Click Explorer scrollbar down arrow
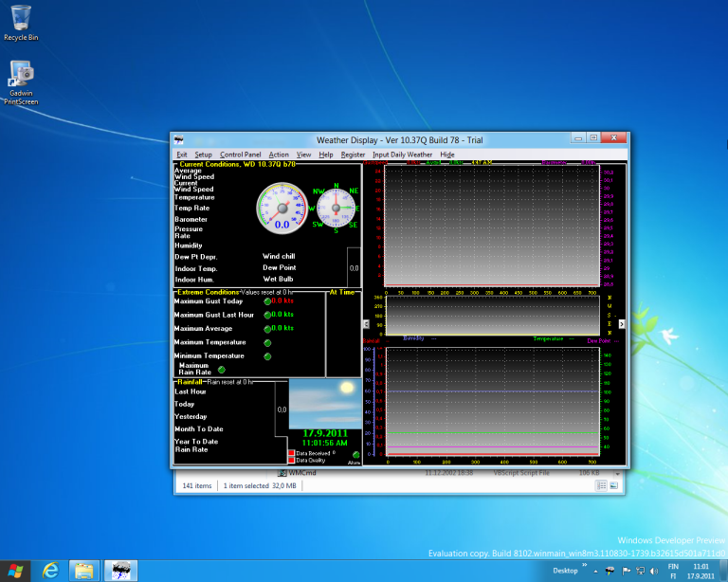 tap(617, 474)
